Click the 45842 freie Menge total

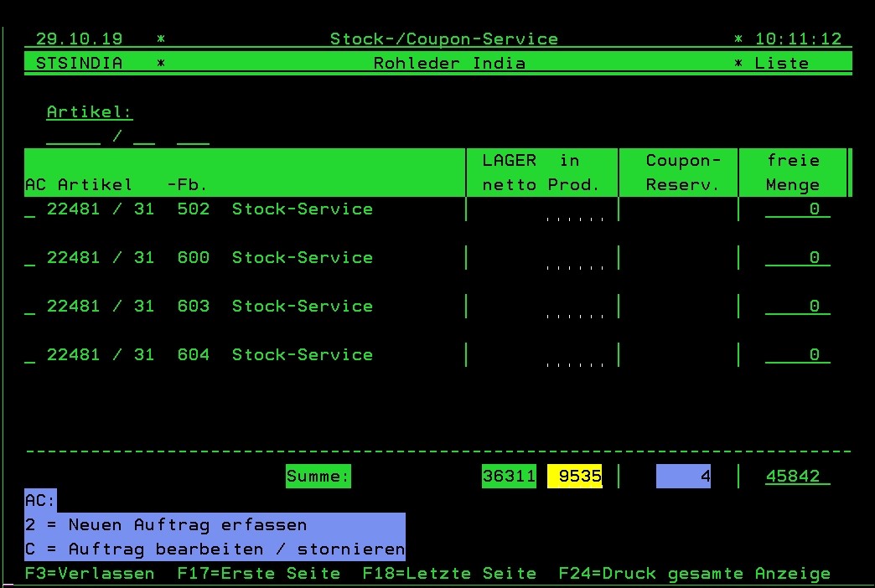(797, 476)
